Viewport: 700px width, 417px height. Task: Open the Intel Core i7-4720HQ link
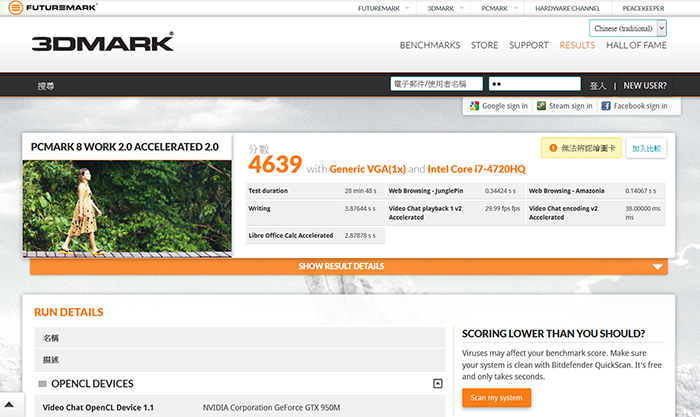(476, 169)
